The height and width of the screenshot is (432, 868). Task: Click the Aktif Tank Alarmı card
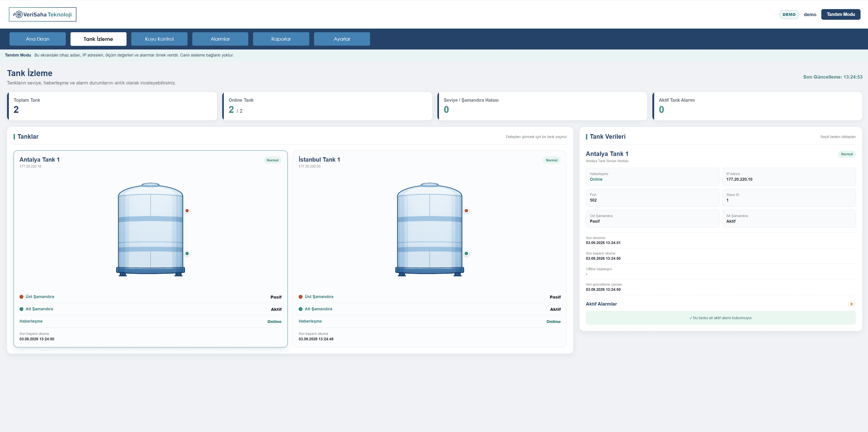[757, 106]
